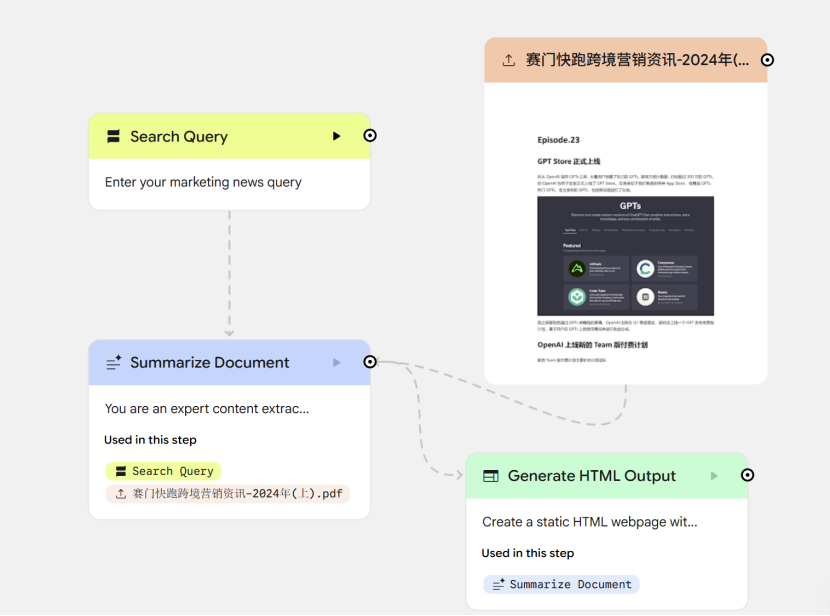The height and width of the screenshot is (616, 830).
Task: Click 'Used in this step' in Generate HTML Output
Action: click(528, 553)
